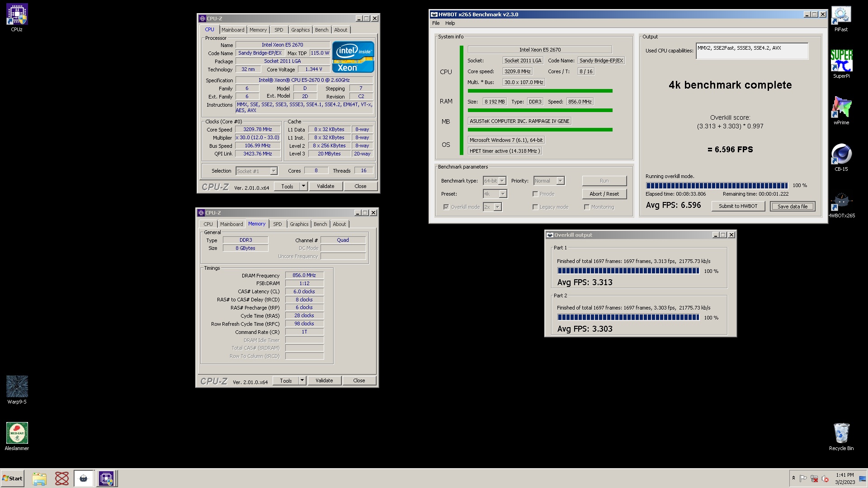Click the Windows Start button

(x=12, y=479)
